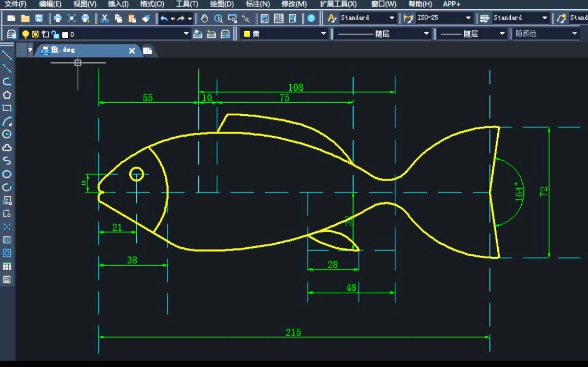Open the ISO-25 dimension style dropdown
588x367 pixels.
point(469,18)
